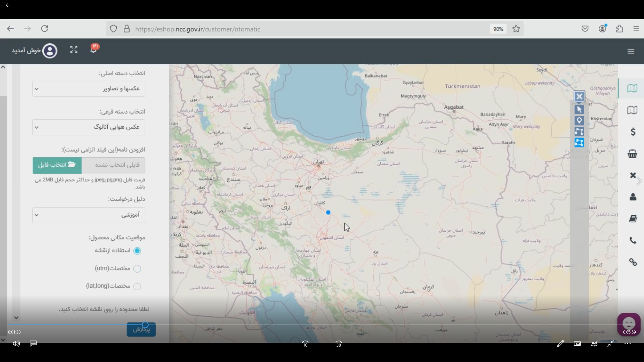Toggle the 360 video view icon
This screenshot has height=362, width=644.
[594, 344]
